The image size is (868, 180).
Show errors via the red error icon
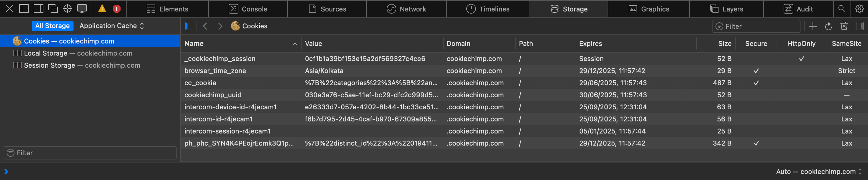(x=117, y=9)
